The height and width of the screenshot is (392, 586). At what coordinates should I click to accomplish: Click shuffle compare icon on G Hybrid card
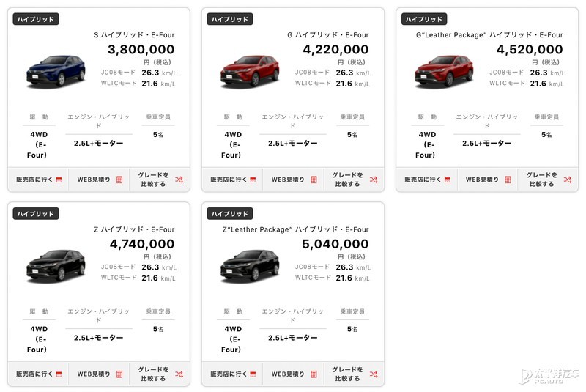click(x=374, y=180)
